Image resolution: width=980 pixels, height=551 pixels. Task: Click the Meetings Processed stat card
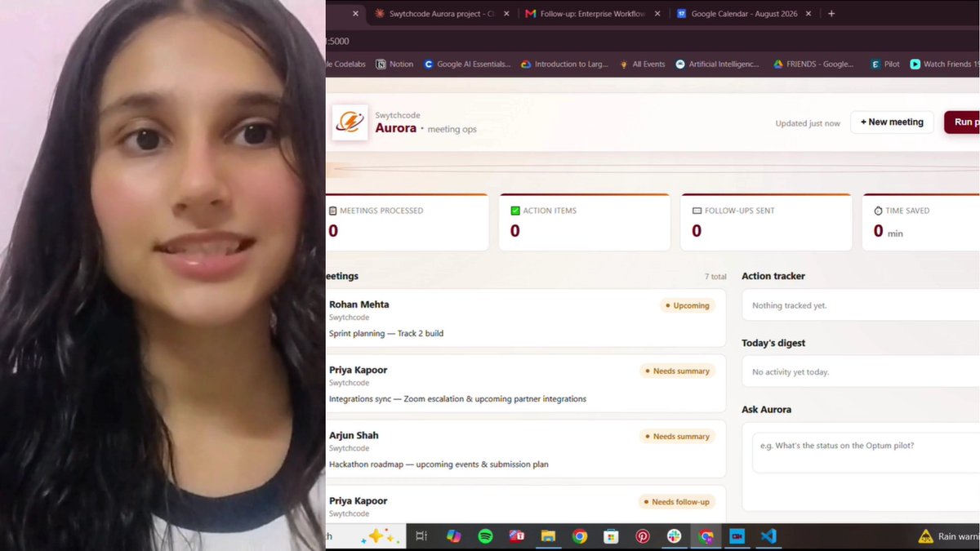coord(407,222)
